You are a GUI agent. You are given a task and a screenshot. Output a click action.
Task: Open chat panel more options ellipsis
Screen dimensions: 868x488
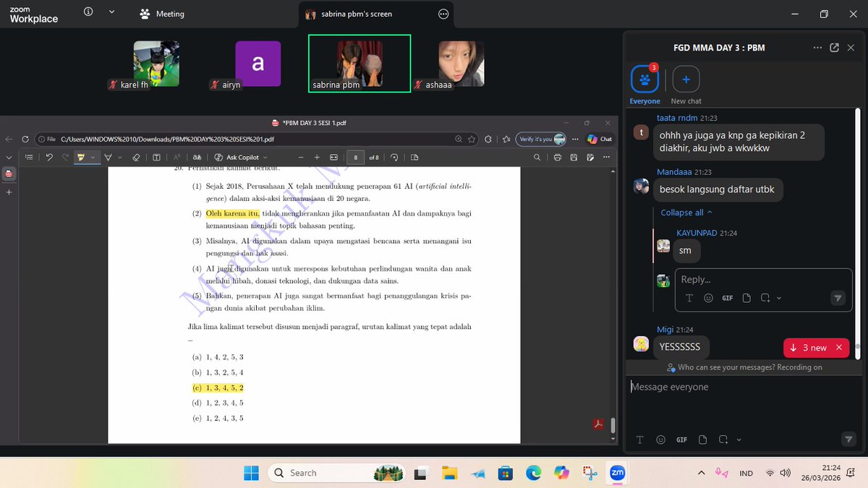[x=817, y=48]
